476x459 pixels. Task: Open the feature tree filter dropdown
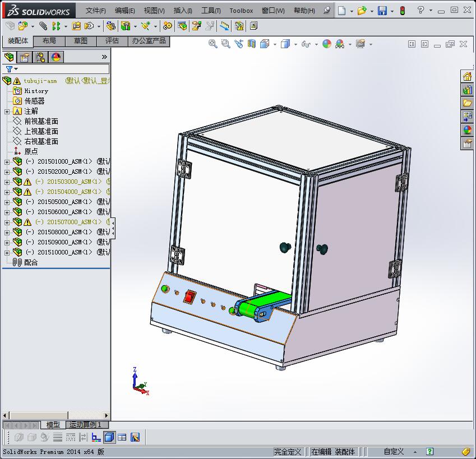click(x=16, y=69)
